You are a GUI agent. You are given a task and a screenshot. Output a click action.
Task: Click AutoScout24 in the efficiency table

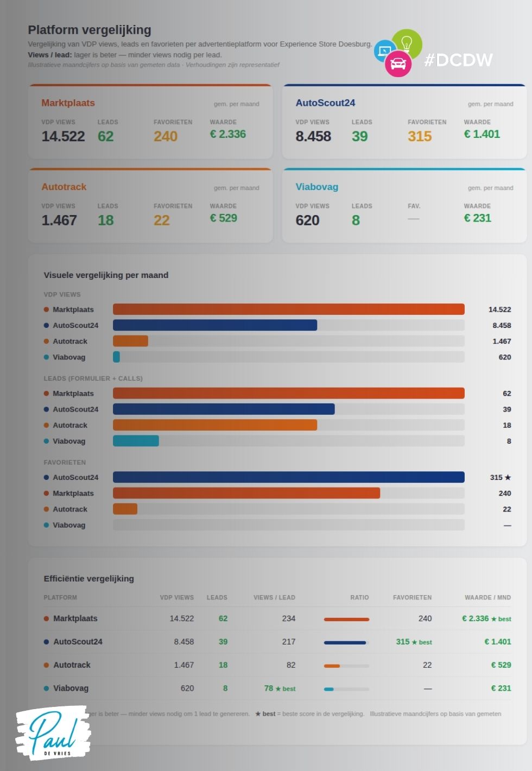coord(78,642)
